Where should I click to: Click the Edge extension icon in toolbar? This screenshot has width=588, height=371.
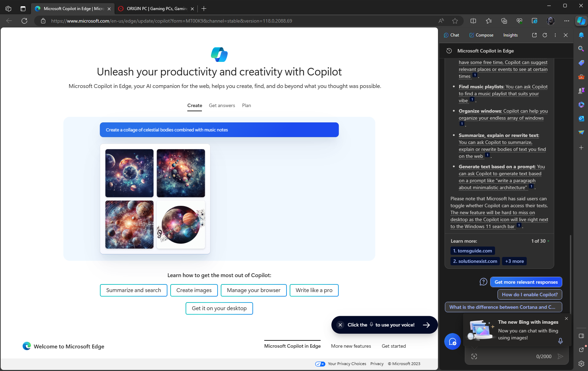(535, 21)
